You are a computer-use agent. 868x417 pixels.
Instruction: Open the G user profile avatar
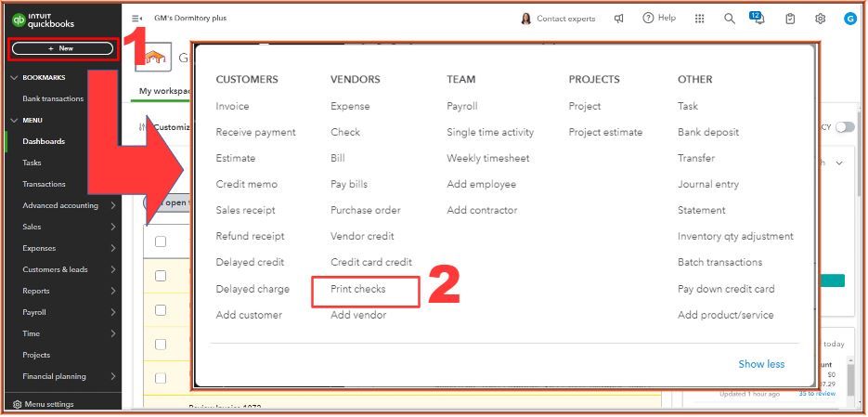(849, 19)
